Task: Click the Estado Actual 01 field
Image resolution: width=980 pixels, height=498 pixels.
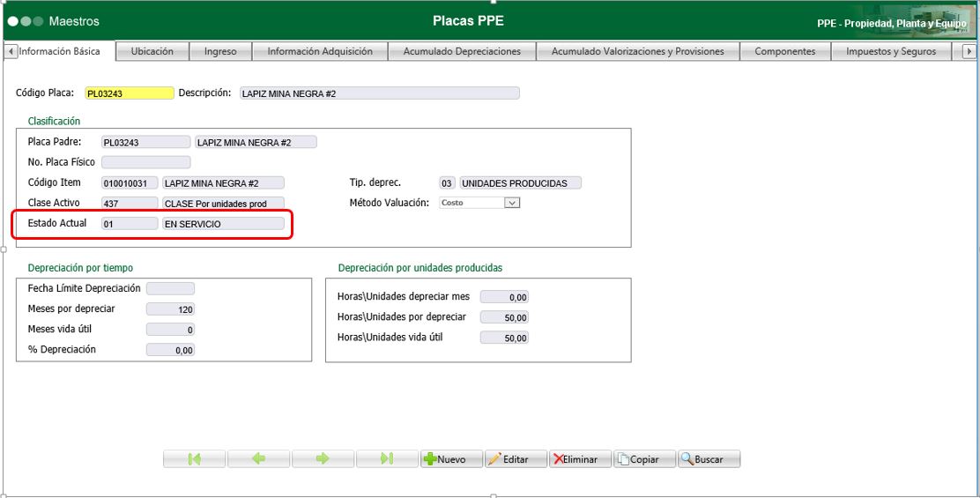Action: coord(130,223)
